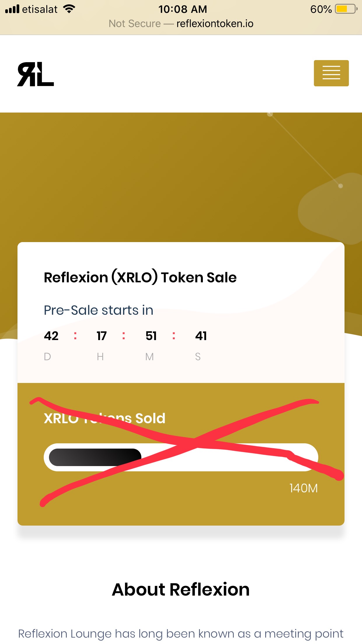Tap the 42 days countdown value
The height and width of the screenshot is (644, 362).
pos(51,336)
